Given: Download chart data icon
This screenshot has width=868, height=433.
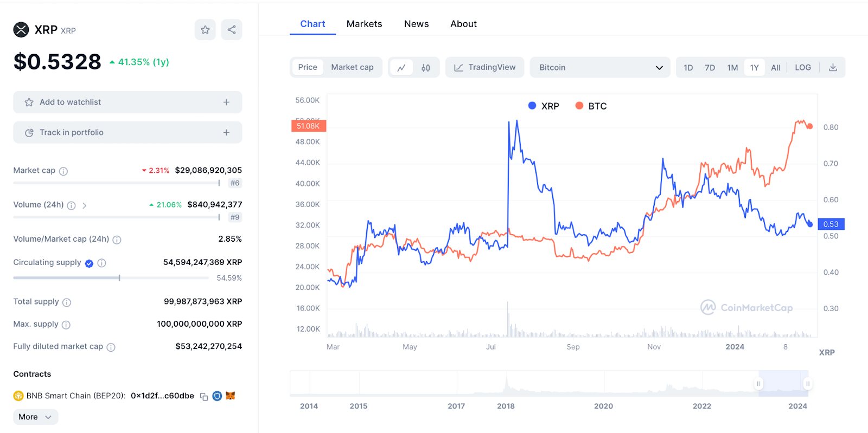Looking at the screenshot, I should point(833,68).
